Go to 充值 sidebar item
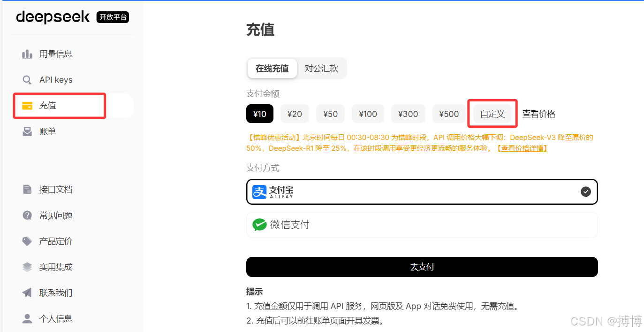The height and width of the screenshot is (332, 644). (73, 106)
